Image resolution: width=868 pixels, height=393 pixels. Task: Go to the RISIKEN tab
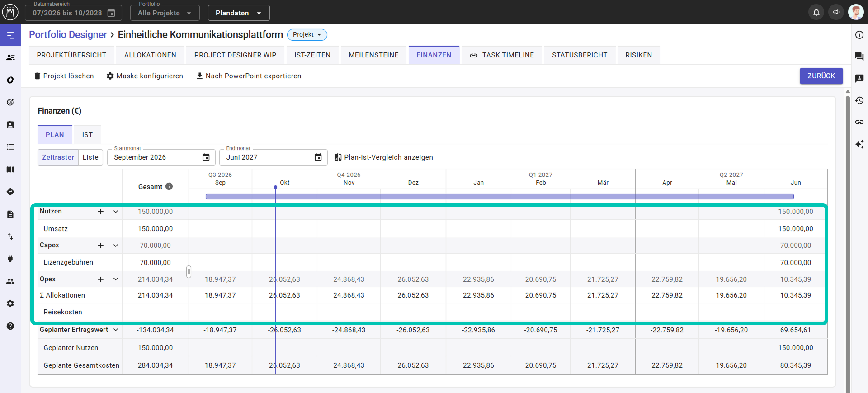638,55
